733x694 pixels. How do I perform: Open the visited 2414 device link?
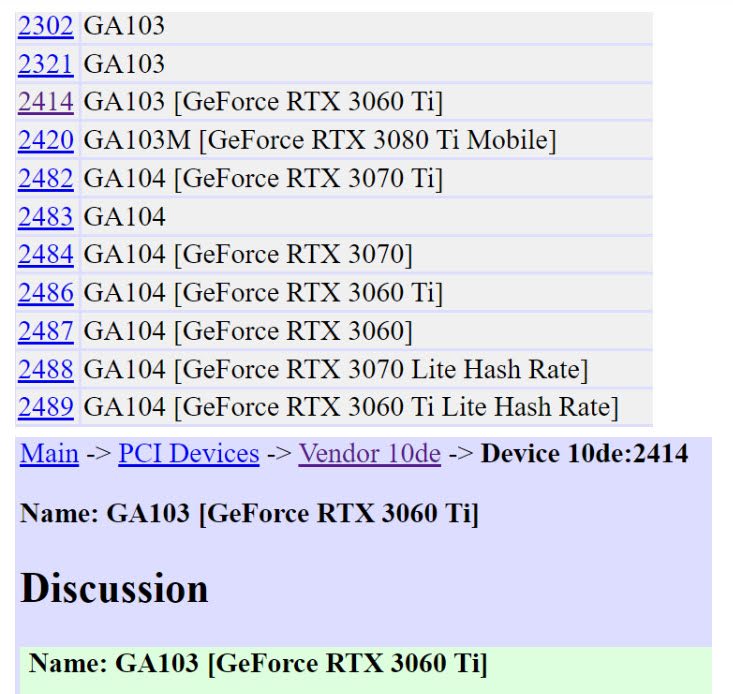click(46, 102)
